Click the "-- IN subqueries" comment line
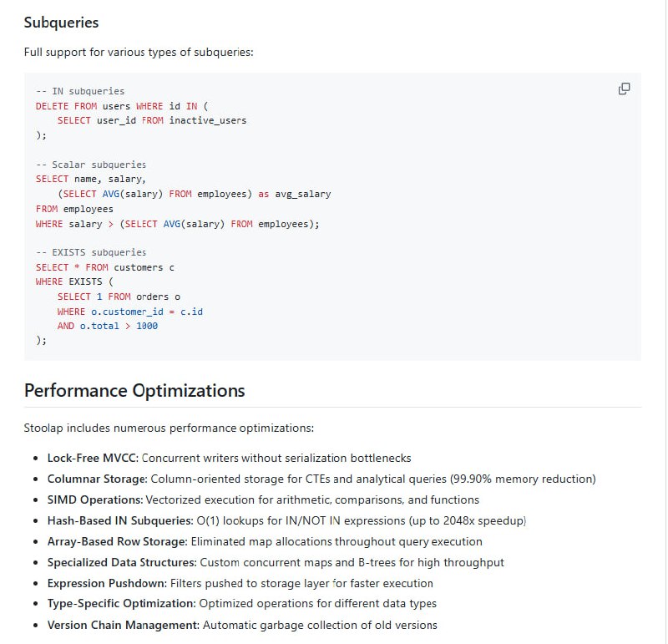 80,91
